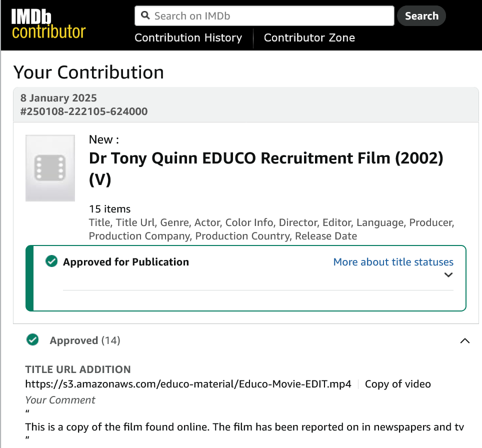The width and height of the screenshot is (482, 448).
Task: Click the Approved for Publication status label
Action: (126, 262)
